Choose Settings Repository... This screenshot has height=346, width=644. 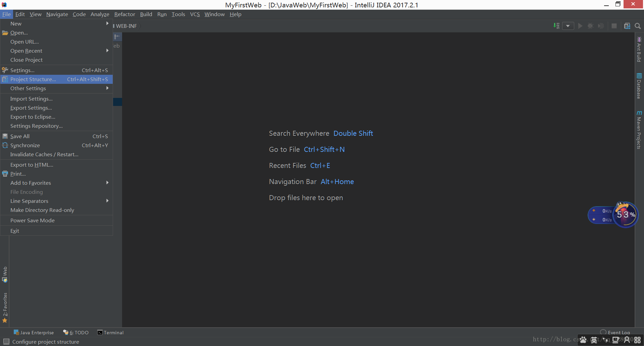click(x=56, y=126)
